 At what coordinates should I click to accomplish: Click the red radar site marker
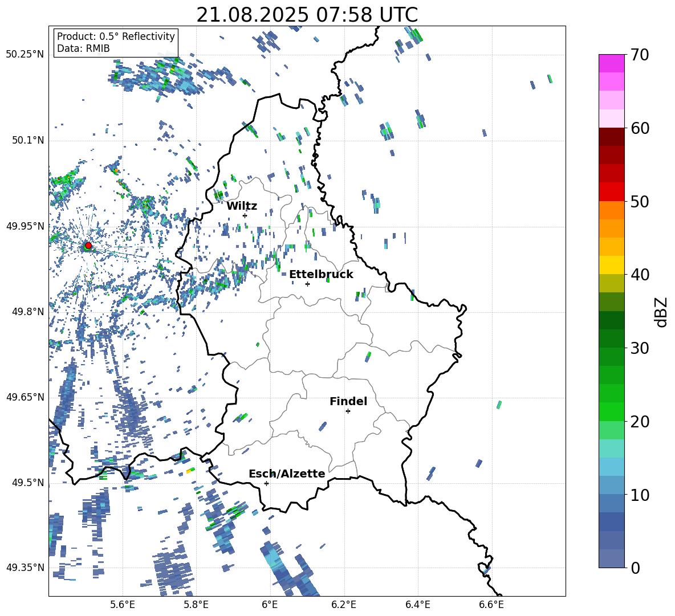pyautogui.click(x=88, y=246)
